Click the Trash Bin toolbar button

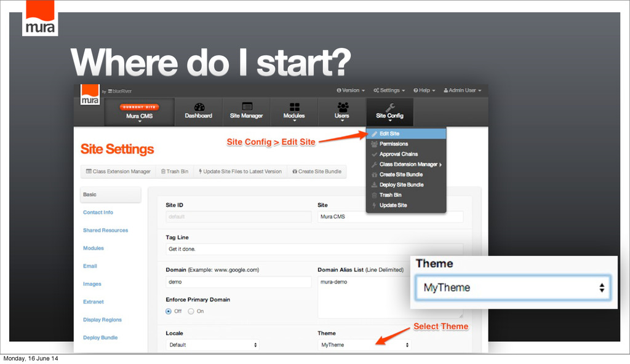[x=175, y=172]
